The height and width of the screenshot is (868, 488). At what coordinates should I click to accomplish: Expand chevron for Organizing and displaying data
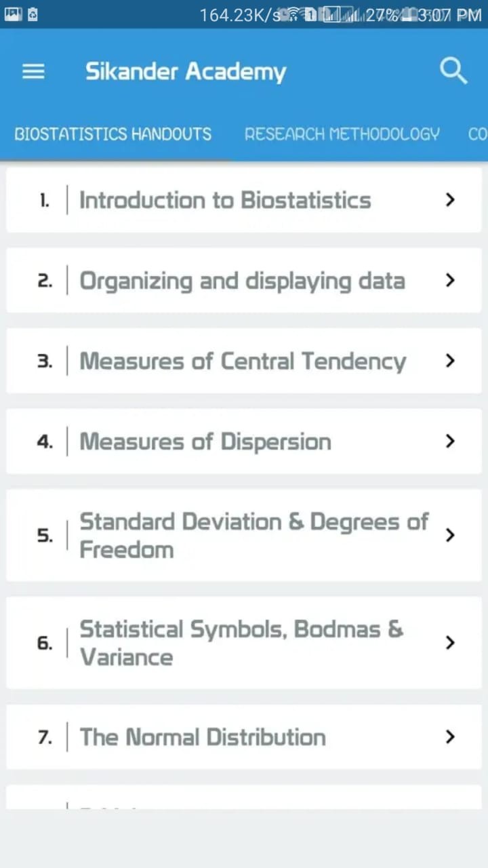pyautogui.click(x=449, y=281)
